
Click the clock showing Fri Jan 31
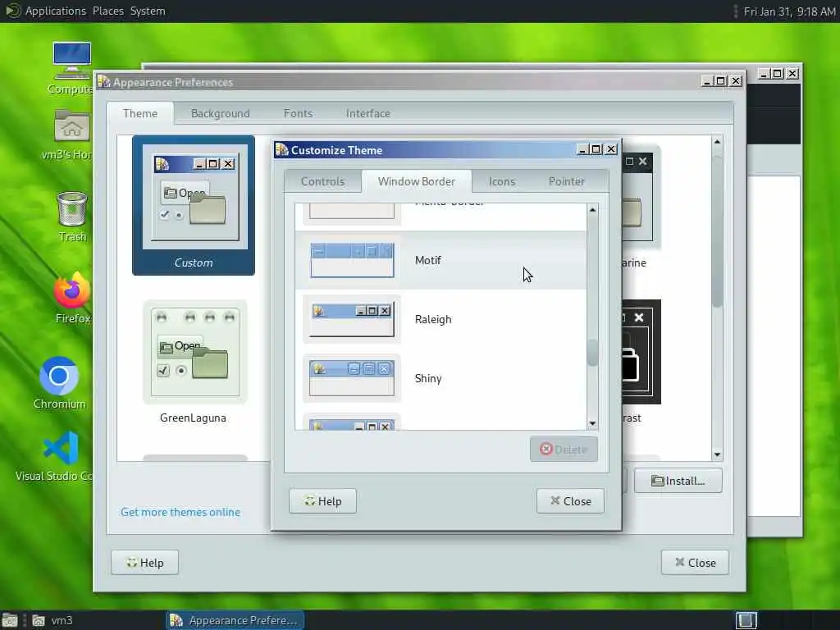point(789,11)
